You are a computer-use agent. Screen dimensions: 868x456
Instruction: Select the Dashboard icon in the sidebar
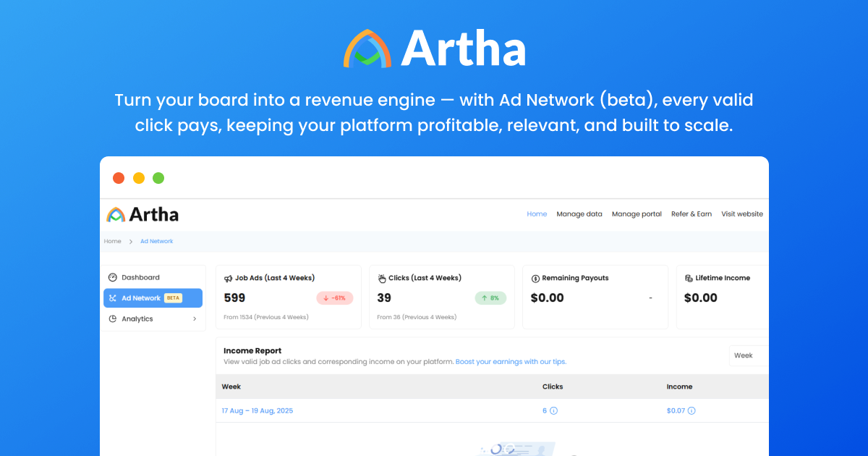[x=114, y=276]
